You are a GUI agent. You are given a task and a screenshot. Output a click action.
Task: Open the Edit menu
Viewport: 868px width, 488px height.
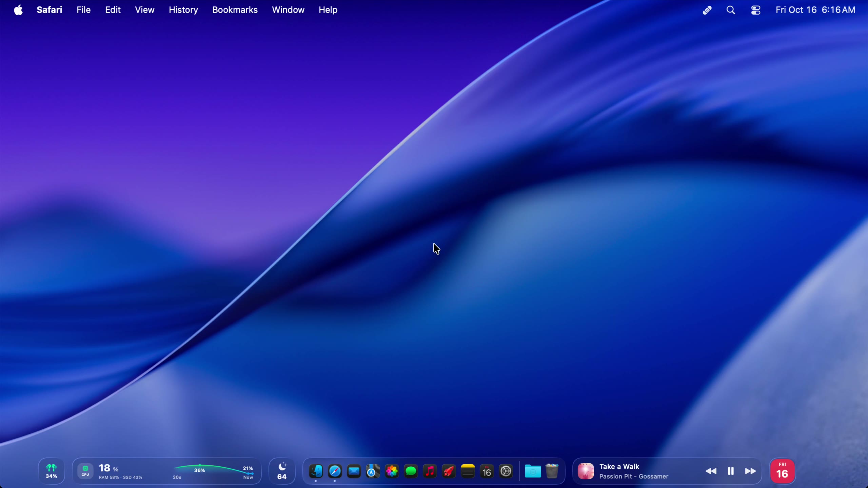click(x=113, y=10)
